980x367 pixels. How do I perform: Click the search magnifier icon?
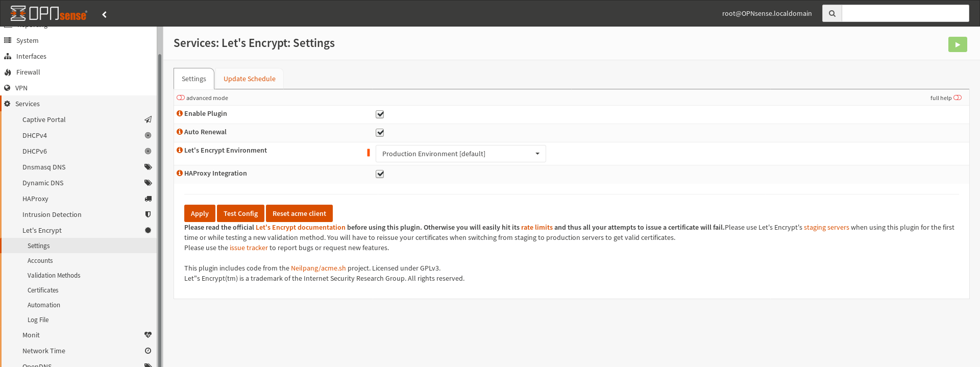pos(831,13)
